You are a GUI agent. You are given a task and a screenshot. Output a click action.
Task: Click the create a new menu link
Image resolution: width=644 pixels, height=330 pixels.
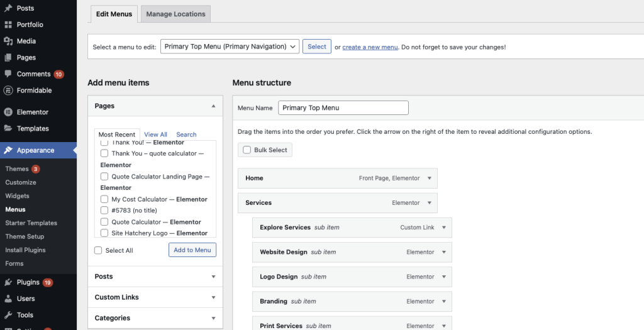[x=370, y=47]
